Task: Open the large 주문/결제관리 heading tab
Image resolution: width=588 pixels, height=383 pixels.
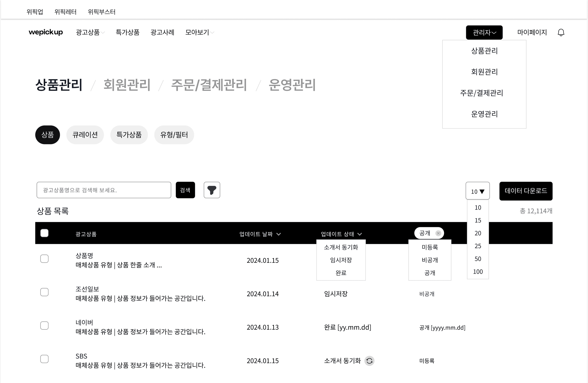Action: coord(209,85)
